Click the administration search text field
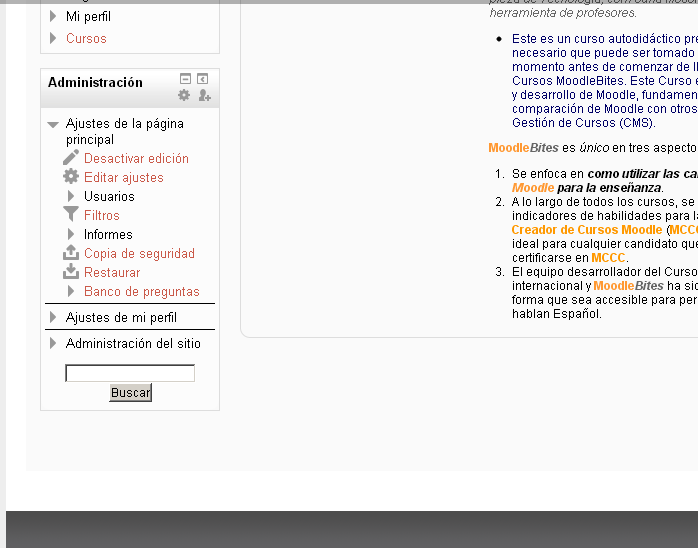Image resolution: width=698 pixels, height=548 pixels. (130, 373)
